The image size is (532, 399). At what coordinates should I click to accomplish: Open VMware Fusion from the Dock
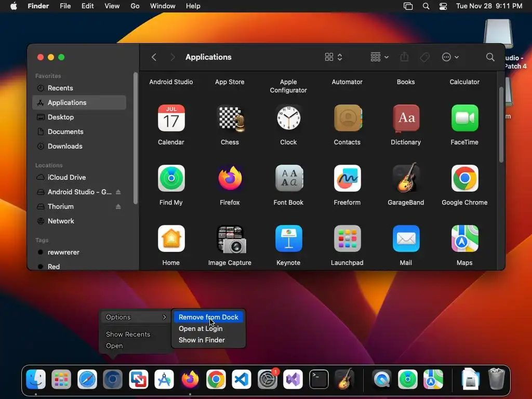(138, 379)
